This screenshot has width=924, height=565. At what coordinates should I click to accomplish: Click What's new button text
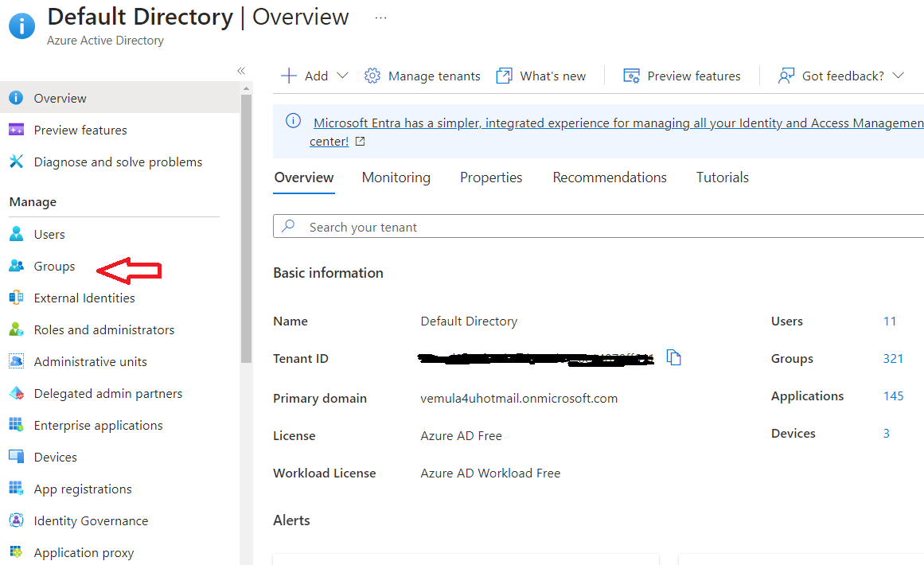point(553,76)
